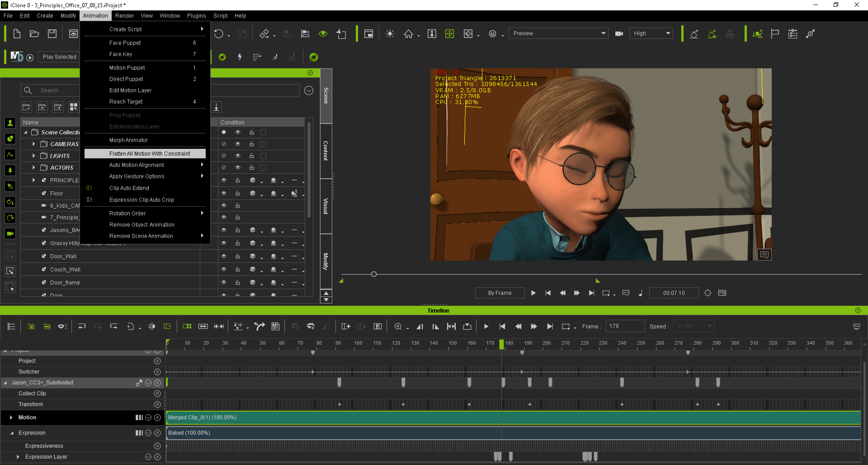Open timeline display options icon at right

click(x=856, y=327)
